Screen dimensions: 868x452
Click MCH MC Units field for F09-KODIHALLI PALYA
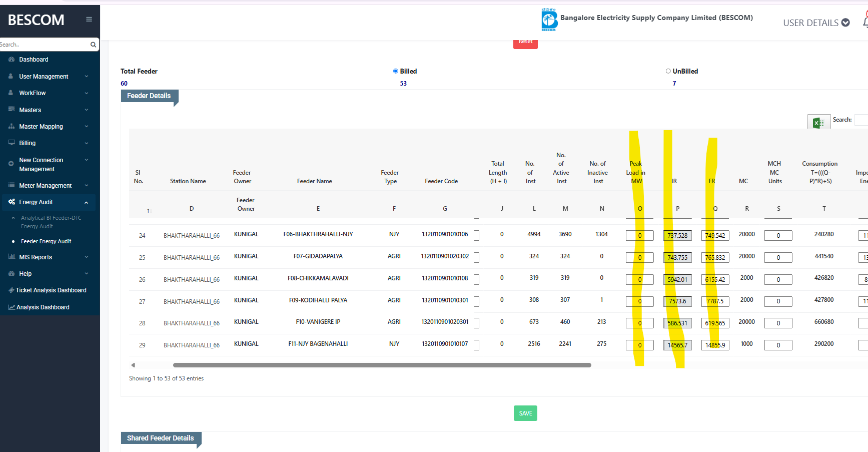click(x=778, y=301)
